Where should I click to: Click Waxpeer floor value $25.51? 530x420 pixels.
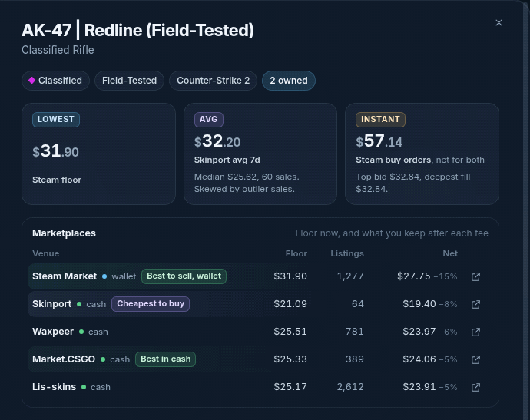pyautogui.click(x=290, y=332)
